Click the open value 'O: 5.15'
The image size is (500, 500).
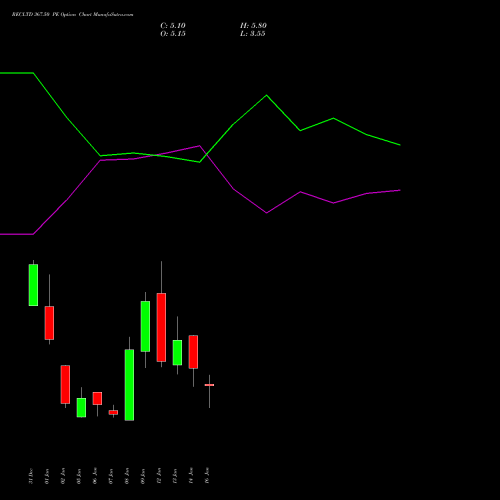click(173, 34)
